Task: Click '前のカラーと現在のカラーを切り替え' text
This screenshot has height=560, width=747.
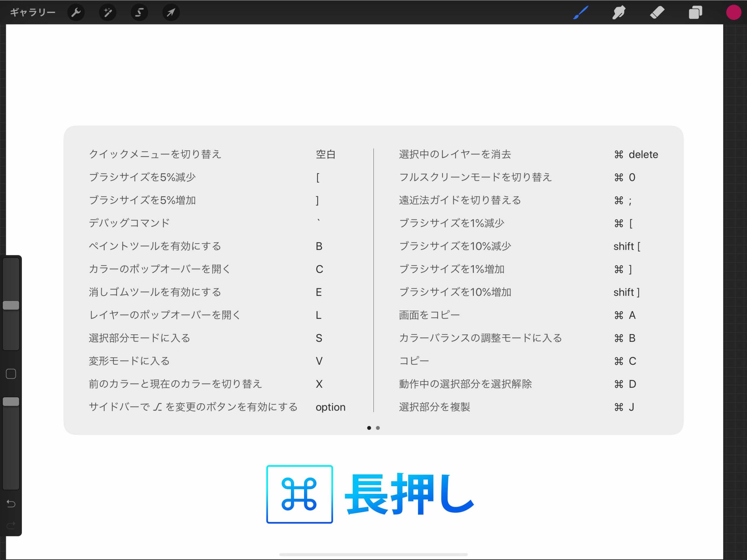Action: pos(175,384)
